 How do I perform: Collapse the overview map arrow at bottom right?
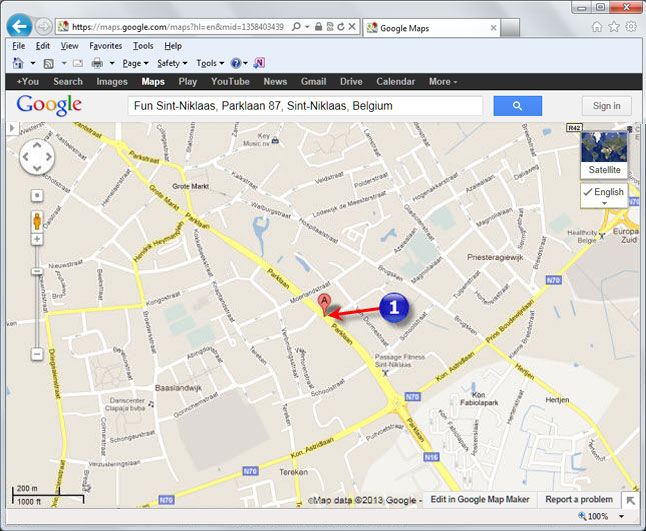click(630, 500)
